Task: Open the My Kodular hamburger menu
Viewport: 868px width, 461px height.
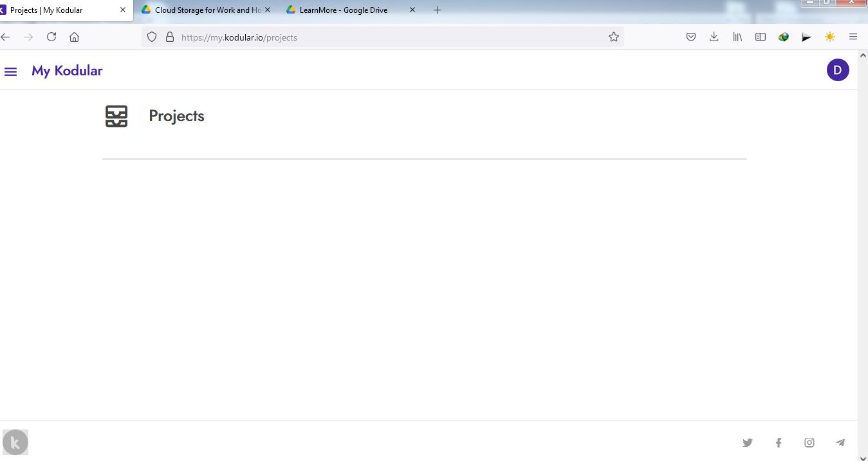Action: [x=10, y=71]
